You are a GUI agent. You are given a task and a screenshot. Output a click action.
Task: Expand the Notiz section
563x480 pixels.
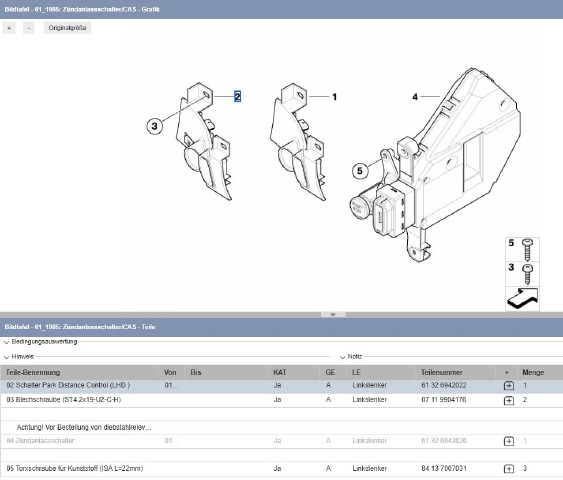[343, 357]
